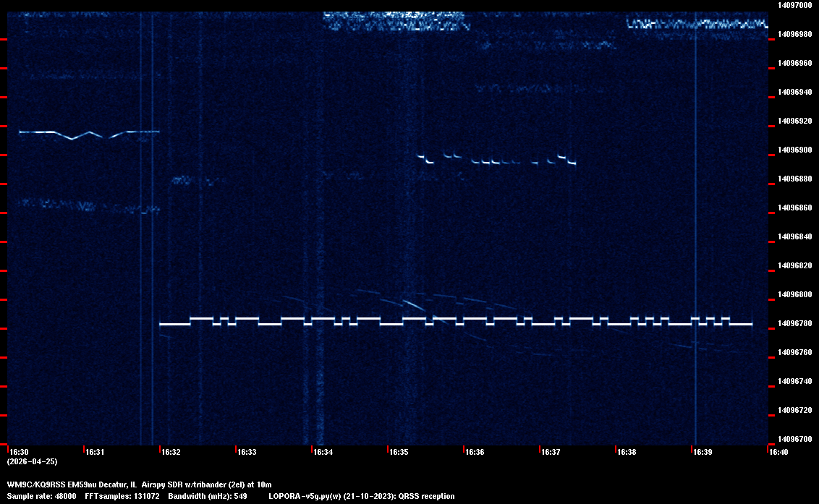
Task: Click frequency label 14097000
Action: click(x=795, y=5)
